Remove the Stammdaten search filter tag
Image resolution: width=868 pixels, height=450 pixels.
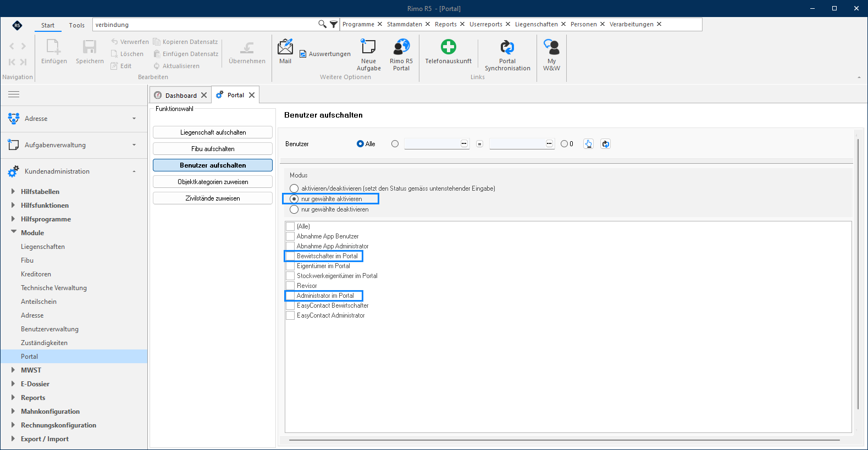pyautogui.click(x=428, y=24)
